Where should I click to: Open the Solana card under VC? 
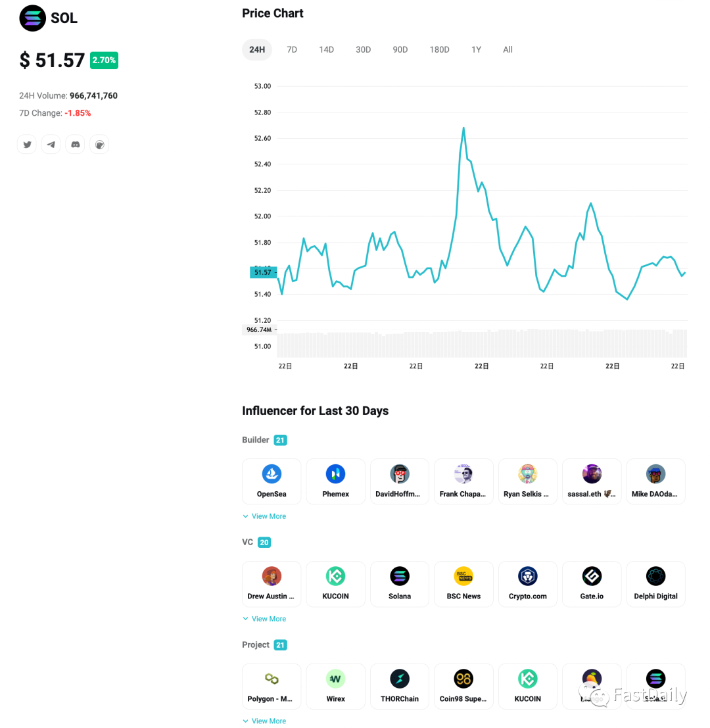pos(400,584)
